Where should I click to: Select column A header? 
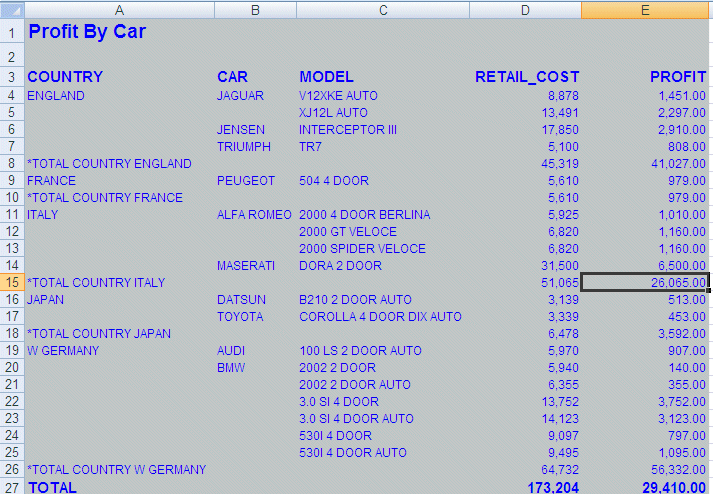coord(120,10)
